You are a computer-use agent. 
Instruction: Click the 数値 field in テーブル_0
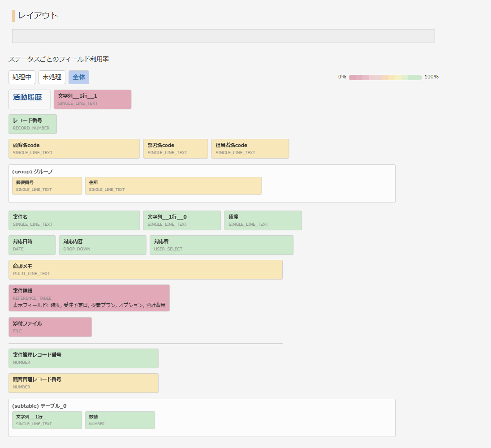click(120, 420)
